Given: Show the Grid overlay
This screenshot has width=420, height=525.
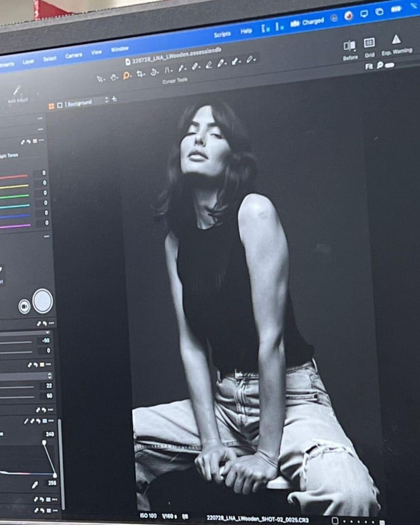Looking at the screenshot, I should [369, 43].
